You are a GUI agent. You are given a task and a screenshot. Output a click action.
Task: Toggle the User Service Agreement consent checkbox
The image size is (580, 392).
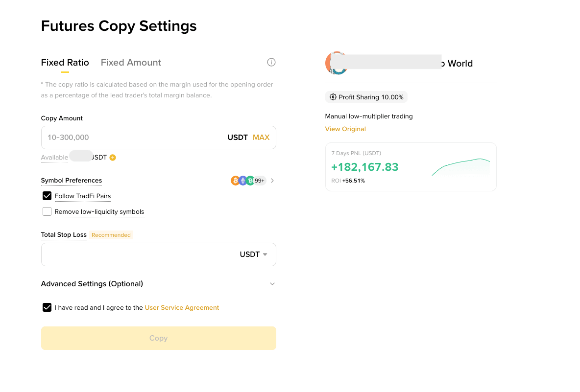[x=47, y=307]
